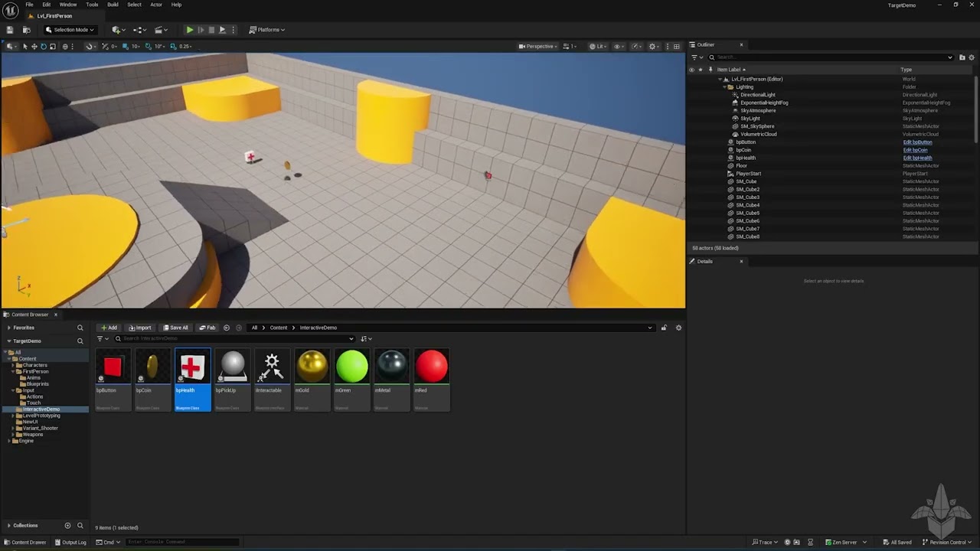980x551 pixels.
Task: Toggle scale snapping icon
Action: coord(174,46)
